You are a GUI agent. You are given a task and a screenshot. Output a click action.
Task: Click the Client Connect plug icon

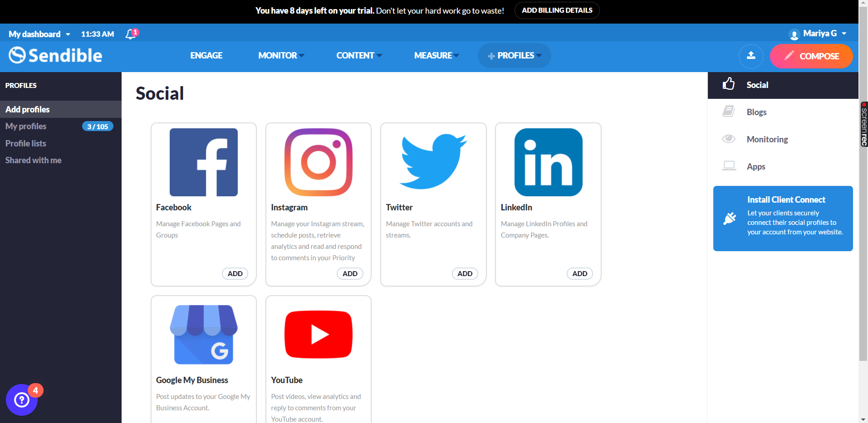pos(730,218)
